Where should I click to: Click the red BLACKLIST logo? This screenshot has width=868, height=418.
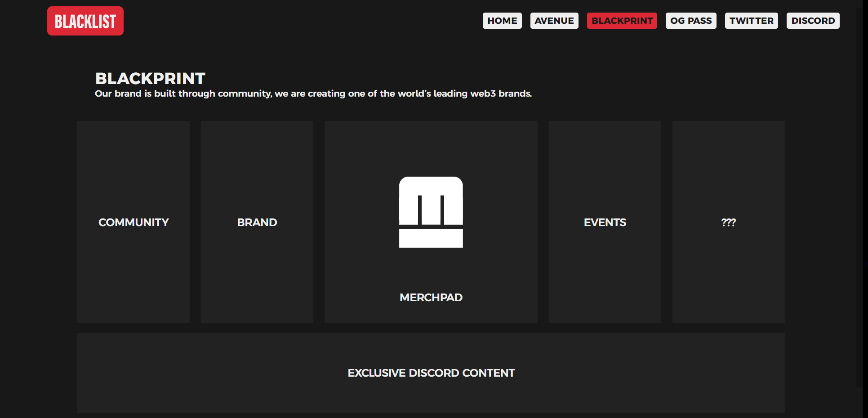(x=85, y=21)
